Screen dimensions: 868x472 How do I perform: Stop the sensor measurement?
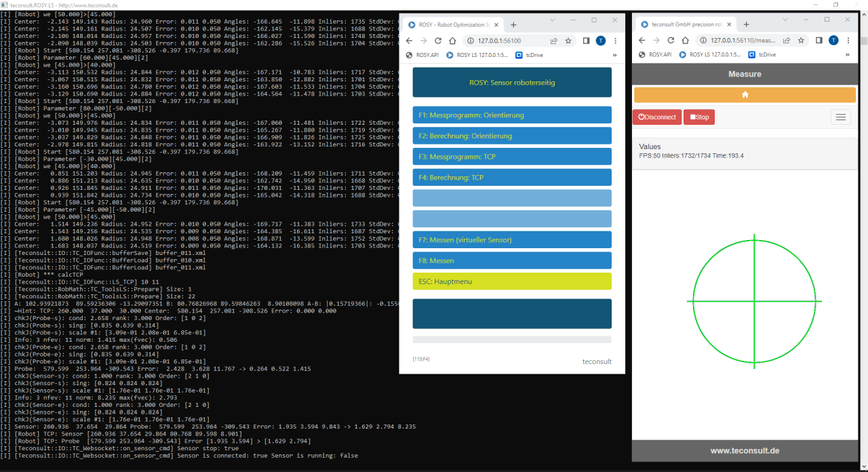click(698, 117)
